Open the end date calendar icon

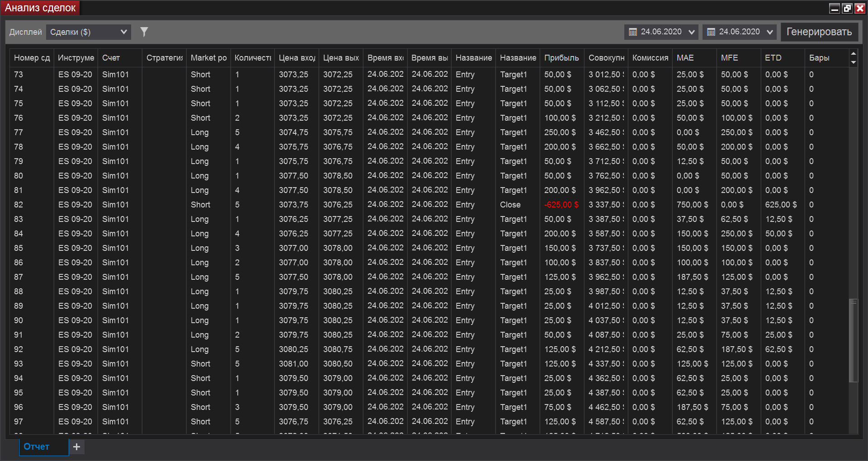click(x=711, y=32)
